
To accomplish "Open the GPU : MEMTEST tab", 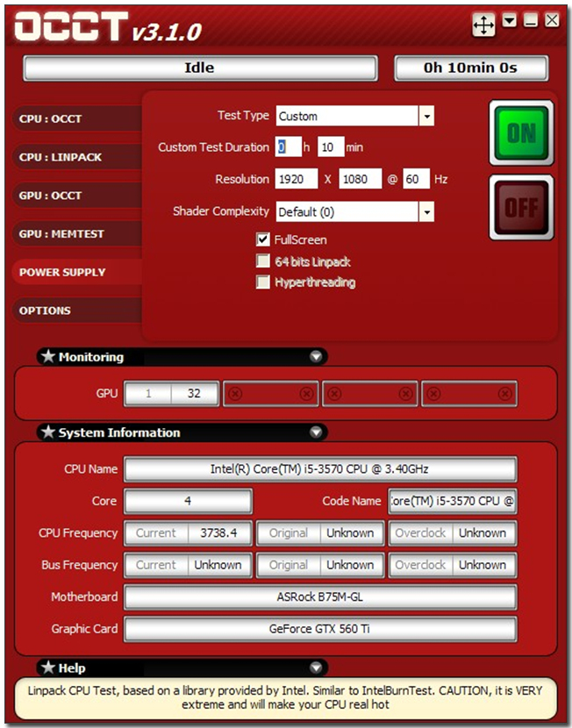I will click(x=77, y=233).
